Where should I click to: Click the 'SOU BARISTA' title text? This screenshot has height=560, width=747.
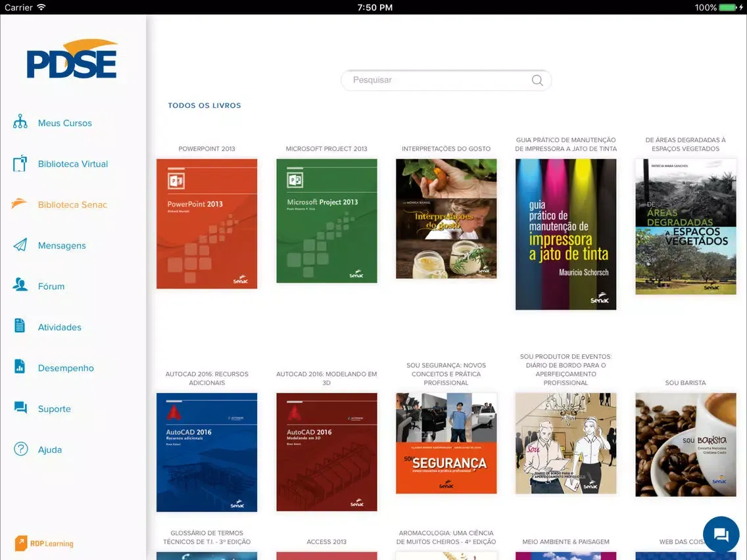686,383
